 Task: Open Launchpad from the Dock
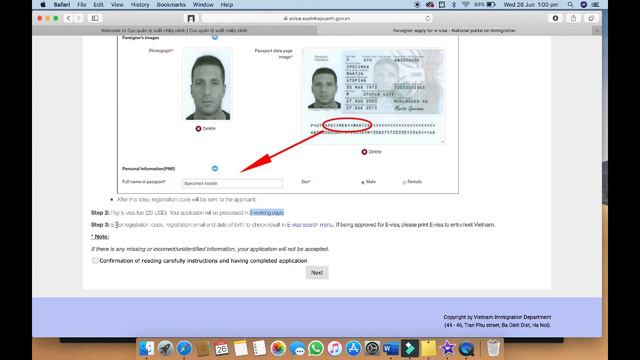(165, 349)
